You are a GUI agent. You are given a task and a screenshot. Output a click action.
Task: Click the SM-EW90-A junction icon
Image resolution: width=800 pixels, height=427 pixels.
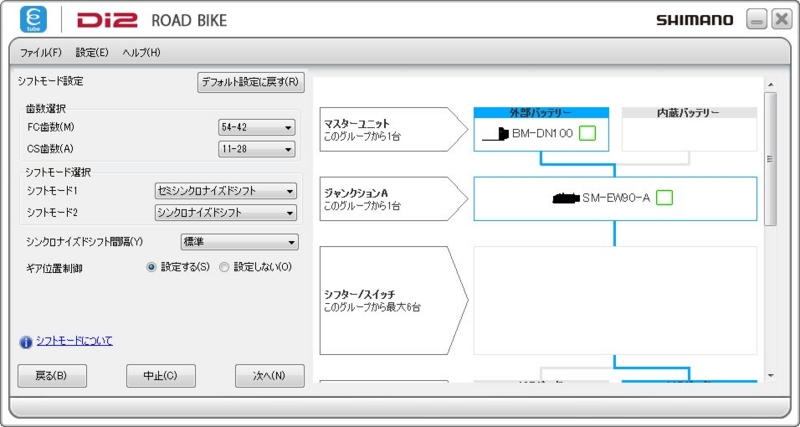click(566, 198)
